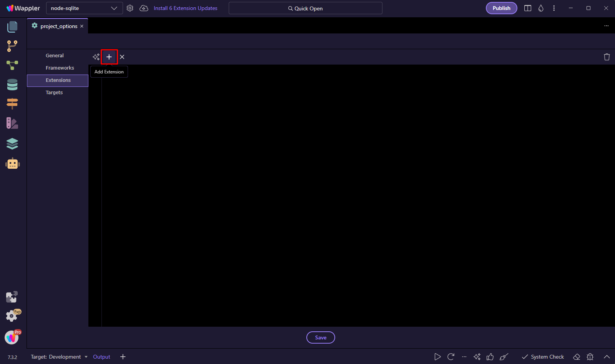Open the Routing signpost sidebar icon

click(x=12, y=103)
